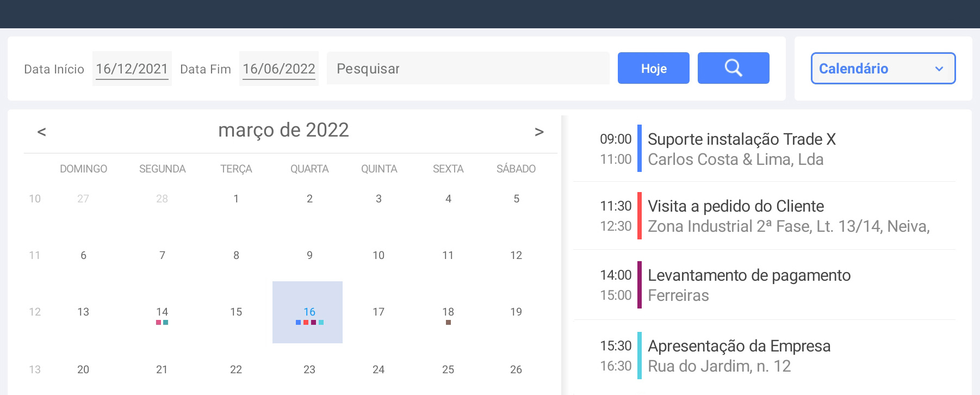980x395 pixels.
Task: Go to the next month arrow
Action: (539, 132)
